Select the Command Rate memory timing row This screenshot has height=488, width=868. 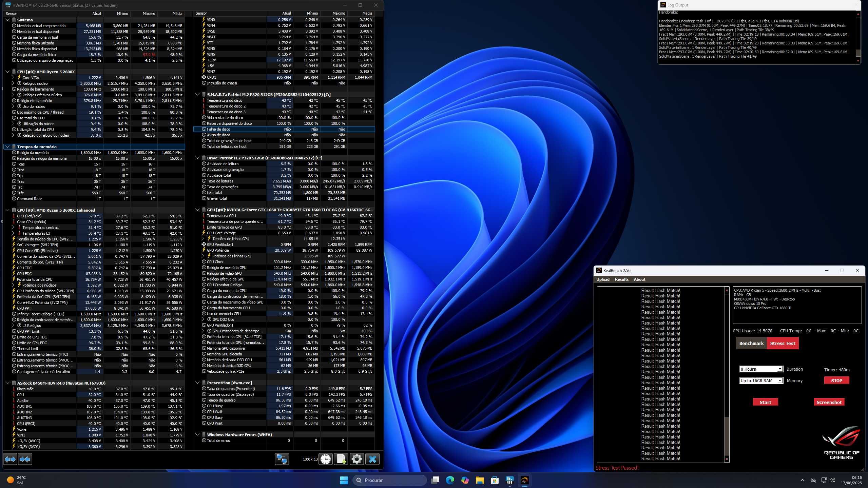(94, 199)
